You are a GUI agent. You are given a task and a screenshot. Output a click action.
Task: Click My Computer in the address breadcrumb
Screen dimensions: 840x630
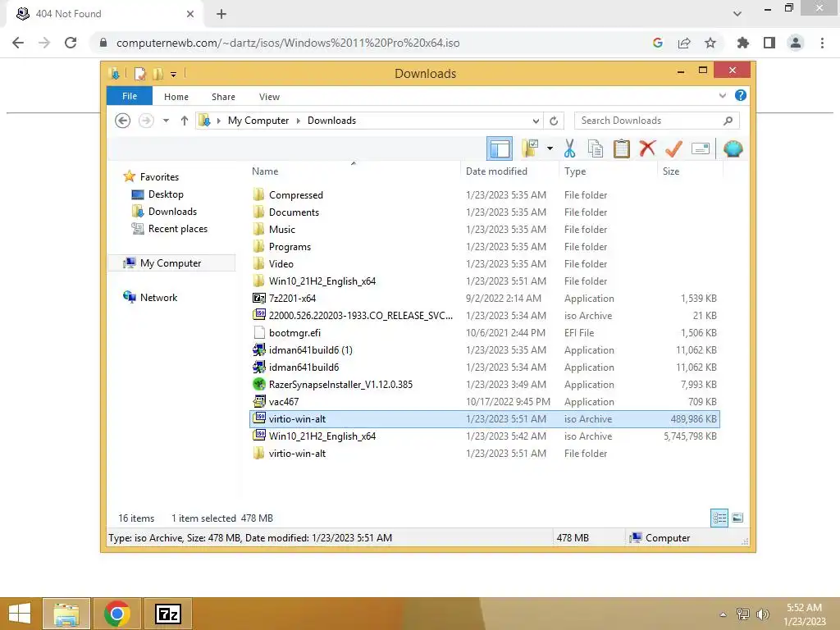pos(258,121)
